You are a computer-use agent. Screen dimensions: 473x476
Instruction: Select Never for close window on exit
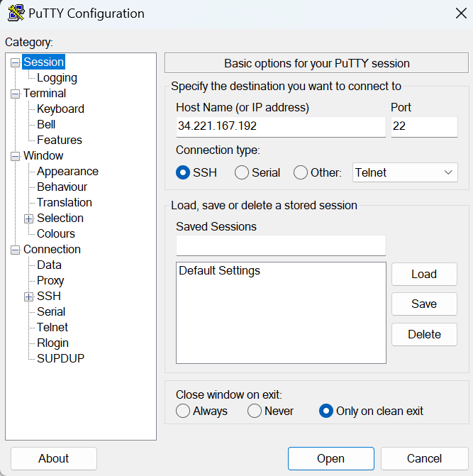[x=255, y=411]
